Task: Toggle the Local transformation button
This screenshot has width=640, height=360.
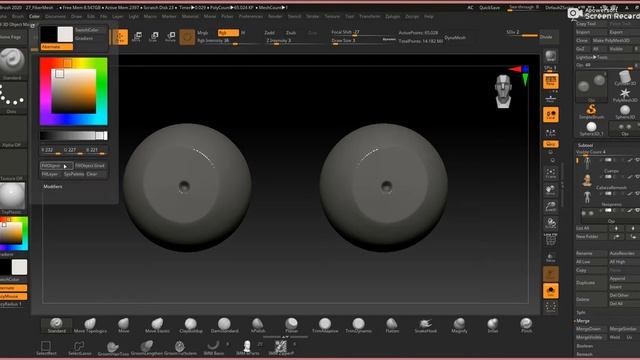Action: pos(551,115)
